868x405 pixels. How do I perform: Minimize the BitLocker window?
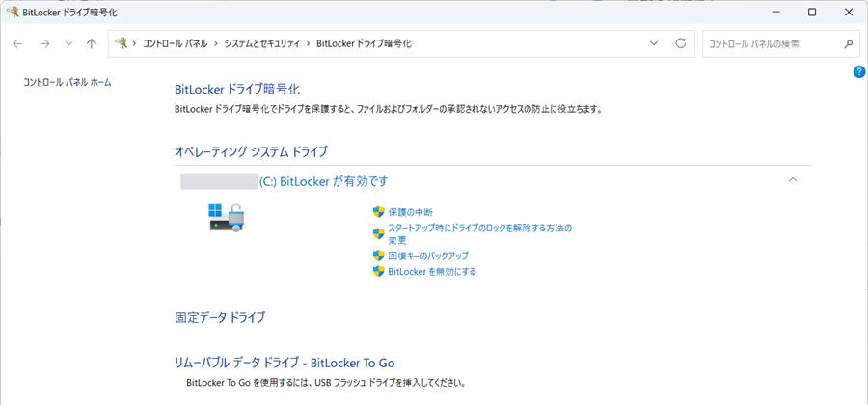click(x=775, y=12)
